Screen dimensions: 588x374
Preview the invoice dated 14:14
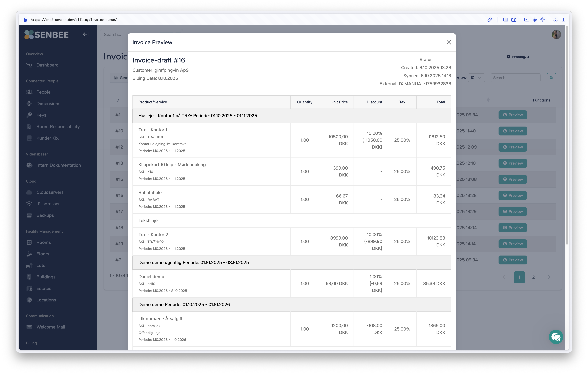click(x=512, y=244)
